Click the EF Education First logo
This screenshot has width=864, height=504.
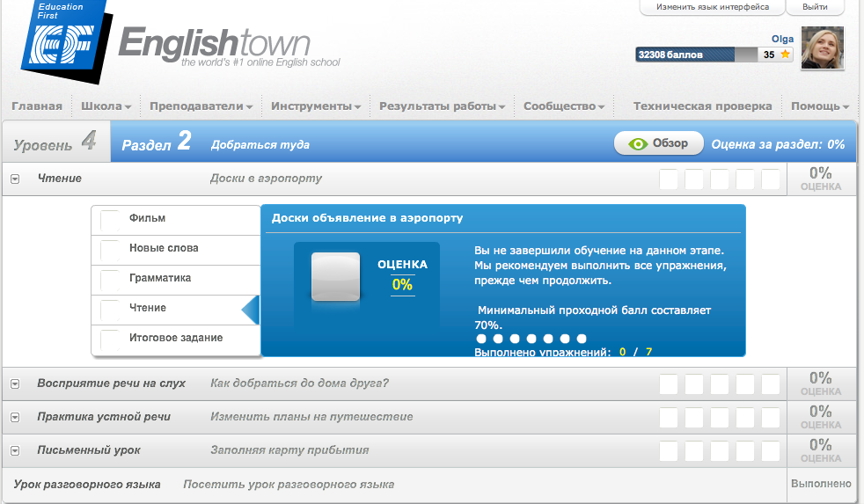pos(64,40)
